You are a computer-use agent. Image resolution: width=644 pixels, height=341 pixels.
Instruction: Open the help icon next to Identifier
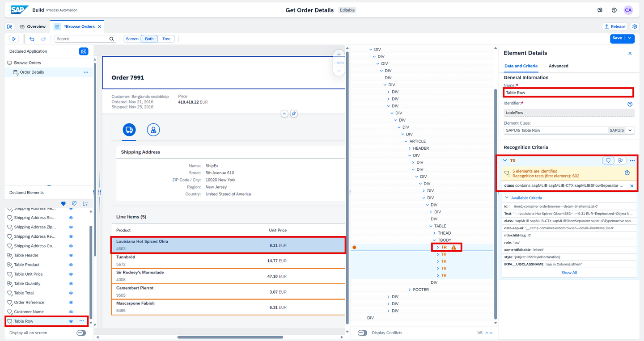tap(630, 104)
